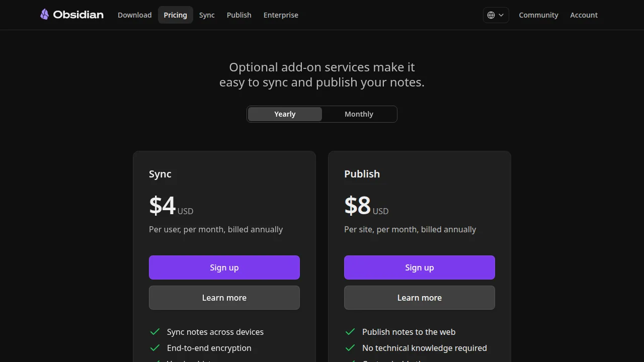Learn more about Sync
644x362 pixels.
click(224, 298)
